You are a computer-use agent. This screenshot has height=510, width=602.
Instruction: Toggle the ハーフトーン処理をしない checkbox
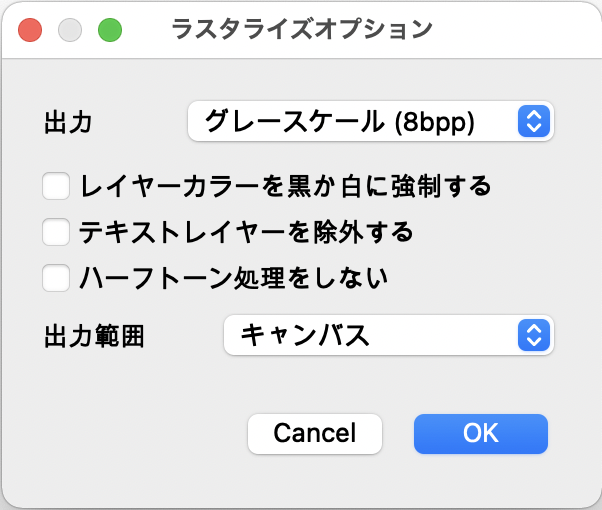tap(56, 278)
